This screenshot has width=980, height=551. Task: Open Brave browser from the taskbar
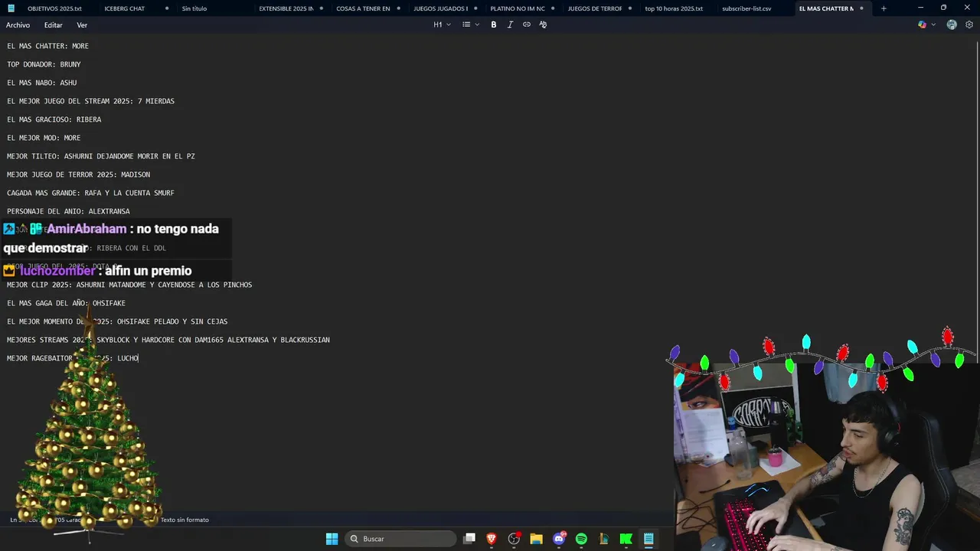click(492, 539)
